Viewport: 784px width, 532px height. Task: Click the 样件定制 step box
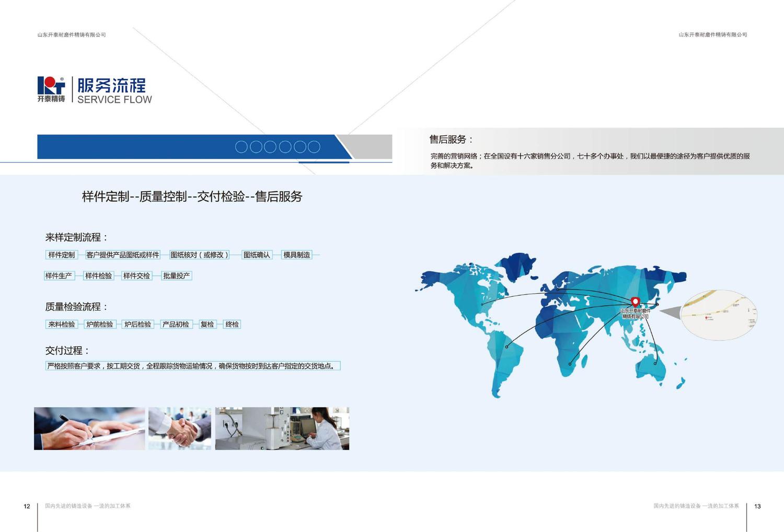click(62, 255)
